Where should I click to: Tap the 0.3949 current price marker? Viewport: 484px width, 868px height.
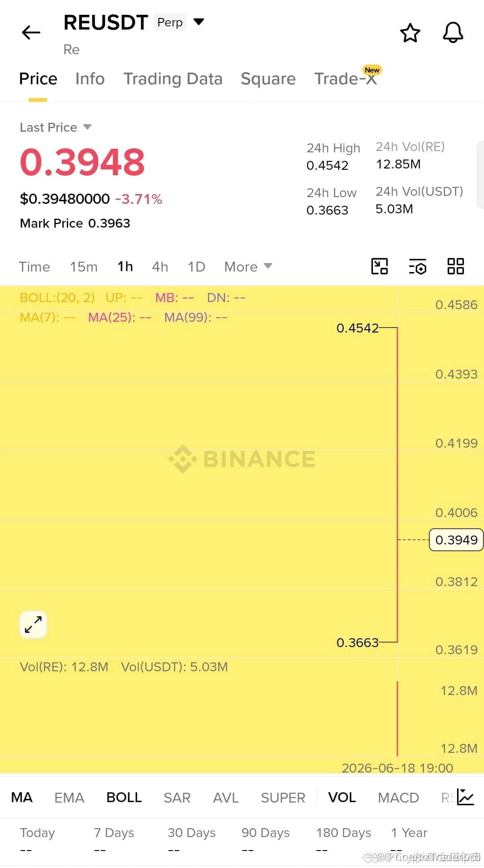(456, 540)
